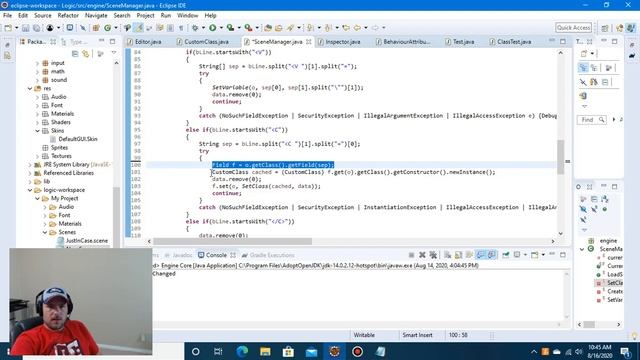Open the New Task dropdown in task list
Viewport: 640px width, 360px height.
pos(592,53)
